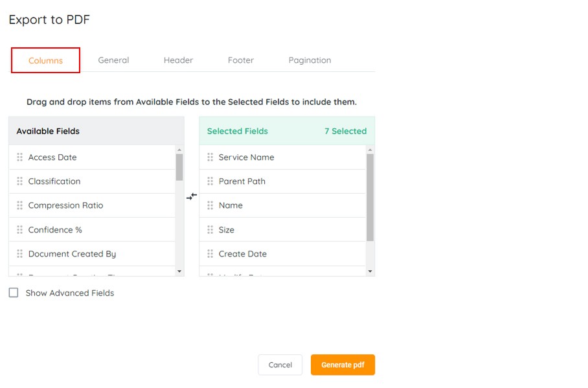
Task: Open the Pagination tab
Action: (310, 60)
